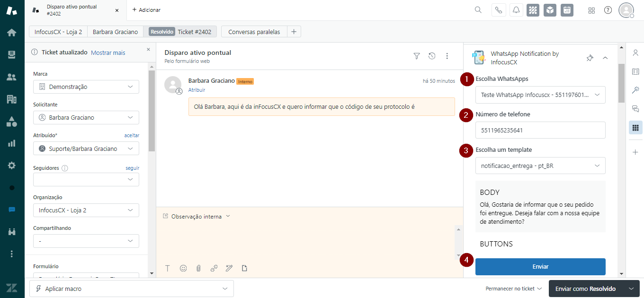Open the Apps grid icon in right rail
This screenshot has height=298, width=644.
[635, 127]
